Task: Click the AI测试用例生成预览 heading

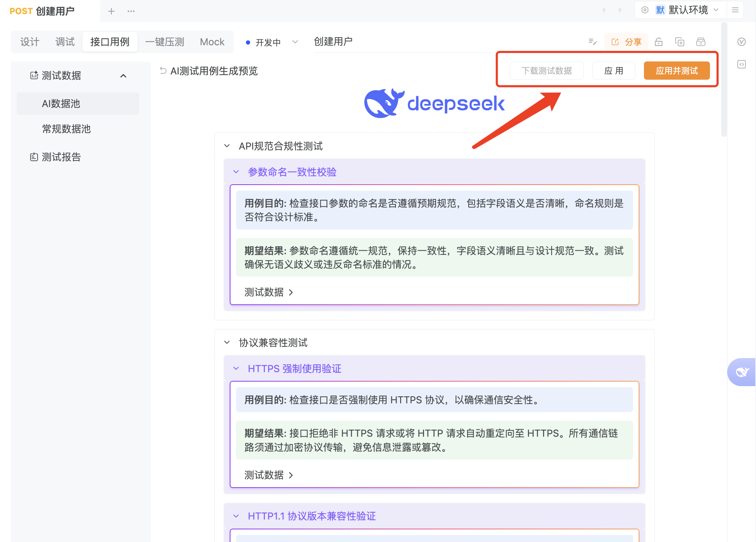Action: 214,71
